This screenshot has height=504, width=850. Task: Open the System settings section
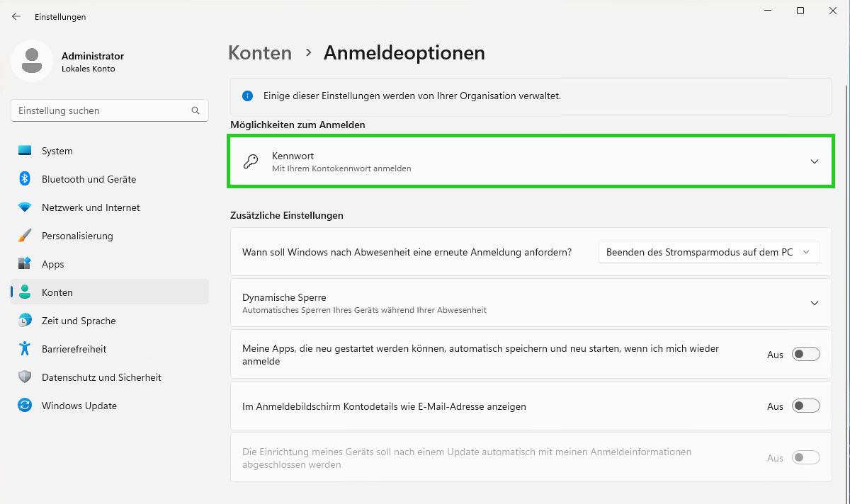(x=57, y=151)
